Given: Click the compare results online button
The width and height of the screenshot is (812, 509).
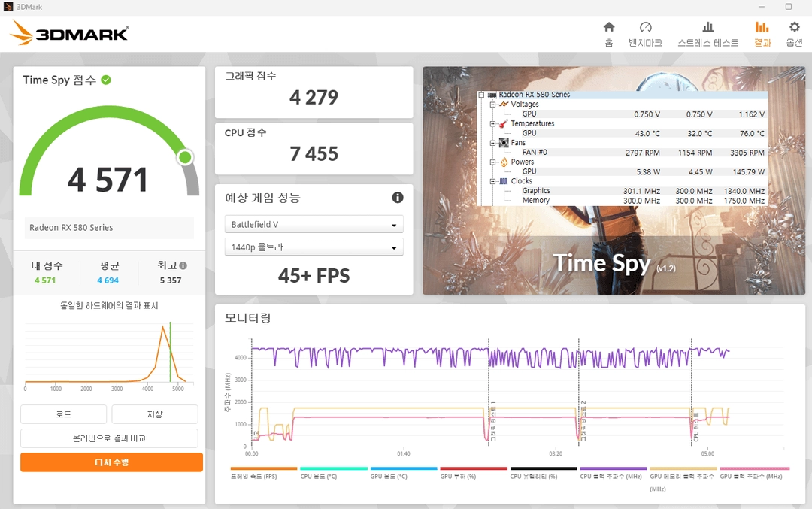Looking at the screenshot, I should (109, 438).
